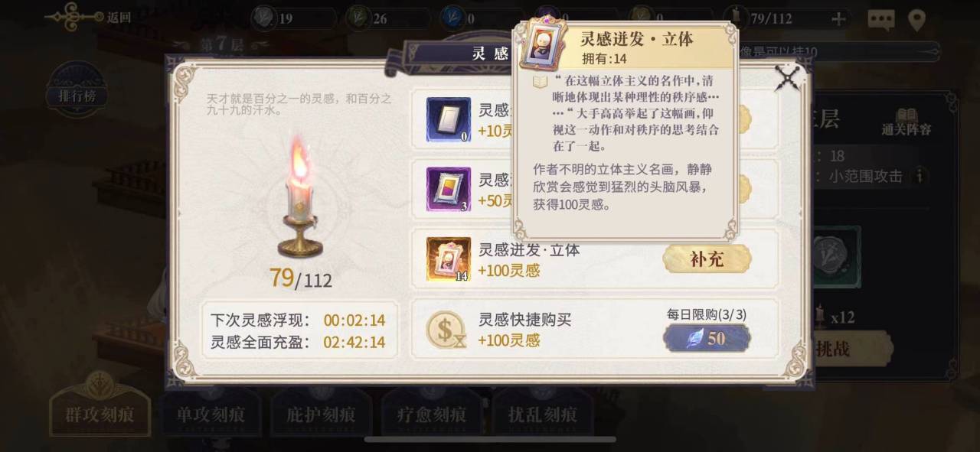Select the 庇护刻痕 tab
Viewport: 980px width, 452px height.
click(322, 415)
